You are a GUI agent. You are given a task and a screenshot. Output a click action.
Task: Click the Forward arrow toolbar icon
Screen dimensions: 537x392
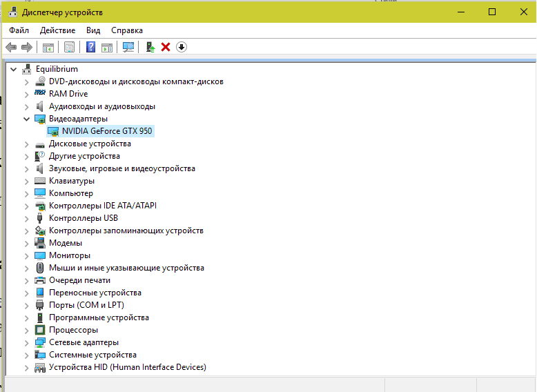point(27,47)
